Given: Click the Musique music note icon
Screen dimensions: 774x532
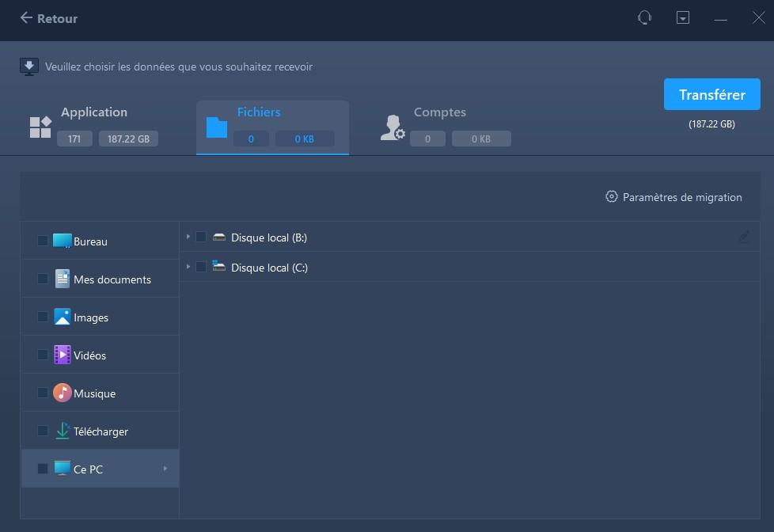Looking at the screenshot, I should [x=63, y=393].
